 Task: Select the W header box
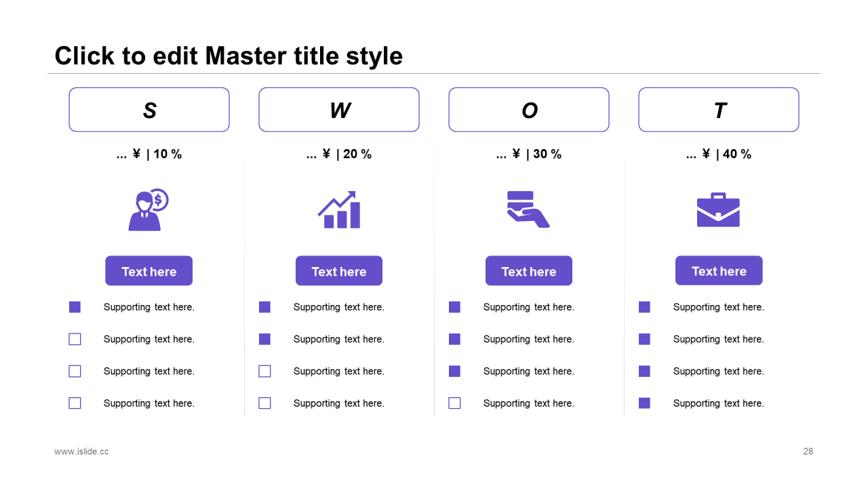[x=339, y=110]
